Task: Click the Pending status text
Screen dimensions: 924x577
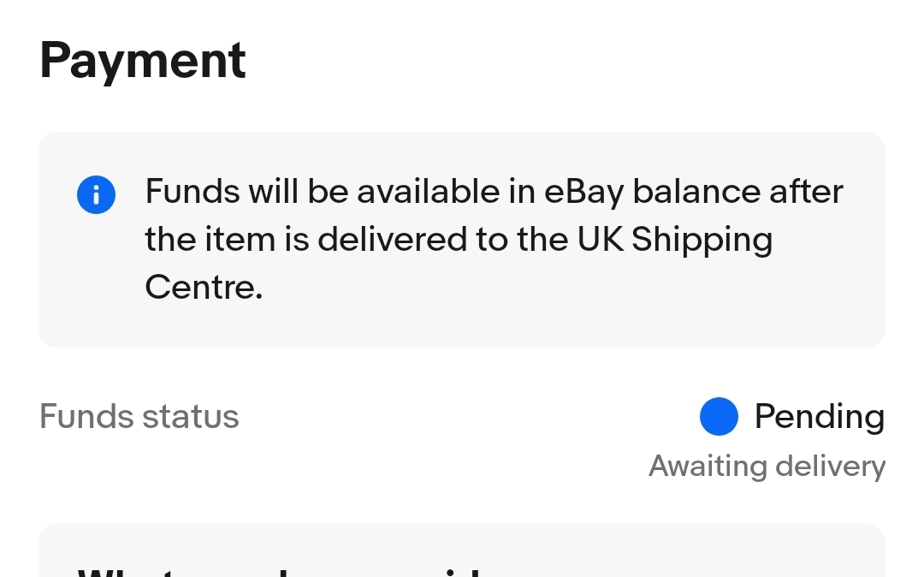Action: pos(819,417)
